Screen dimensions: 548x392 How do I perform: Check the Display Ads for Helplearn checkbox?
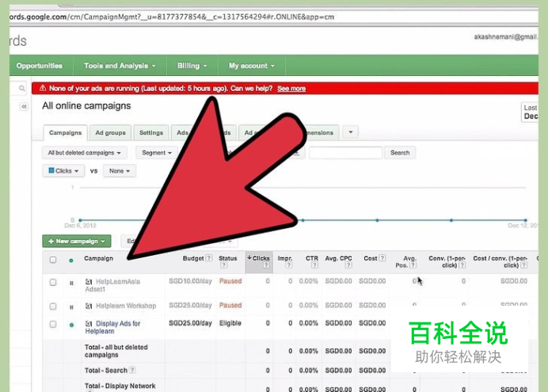tap(53, 324)
